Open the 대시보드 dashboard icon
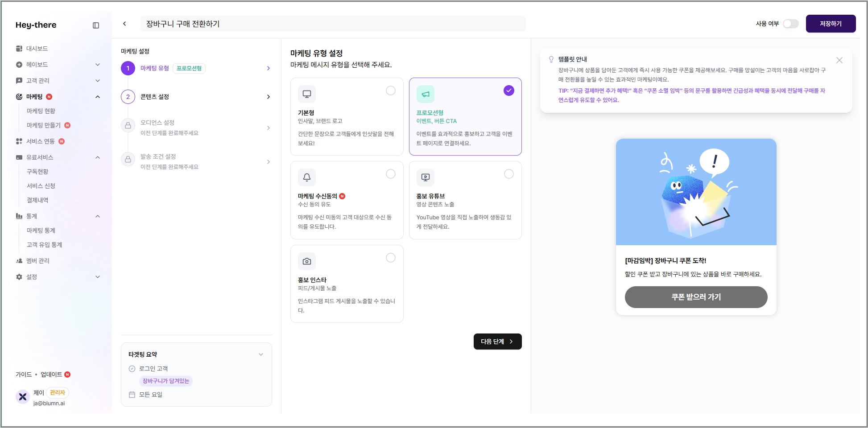The height and width of the screenshot is (428, 868). tap(19, 49)
